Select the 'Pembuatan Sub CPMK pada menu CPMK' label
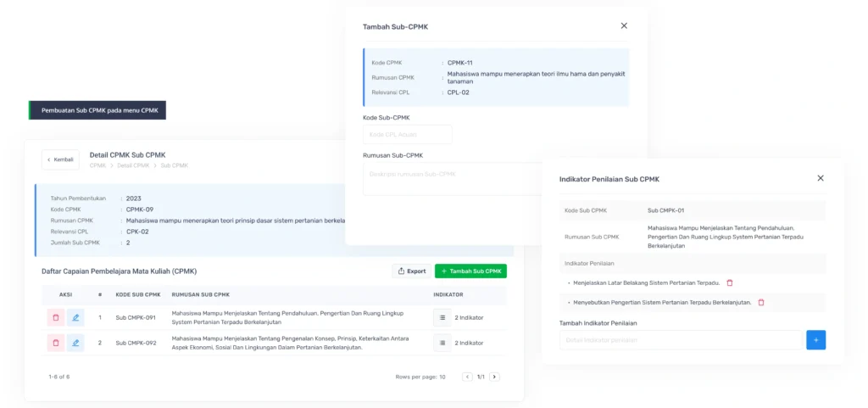868x408 pixels. (100, 110)
